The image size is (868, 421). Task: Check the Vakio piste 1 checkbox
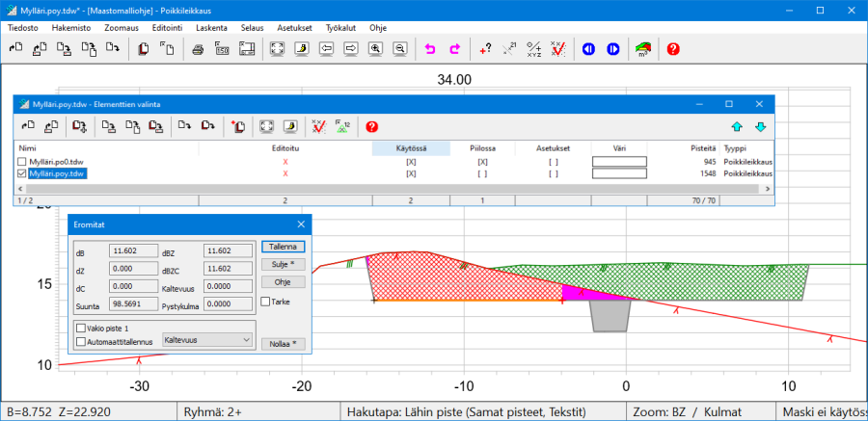(x=81, y=328)
